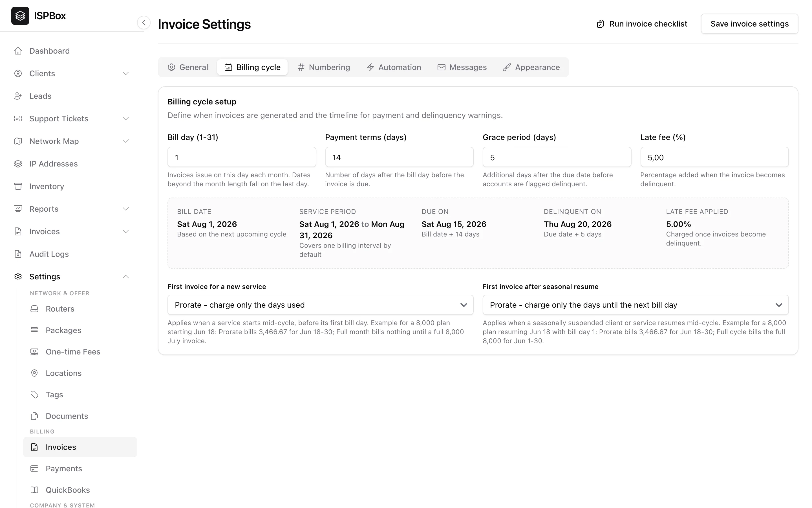
Task: Open the First invoice for new service dropdown
Action: click(x=321, y=305)
